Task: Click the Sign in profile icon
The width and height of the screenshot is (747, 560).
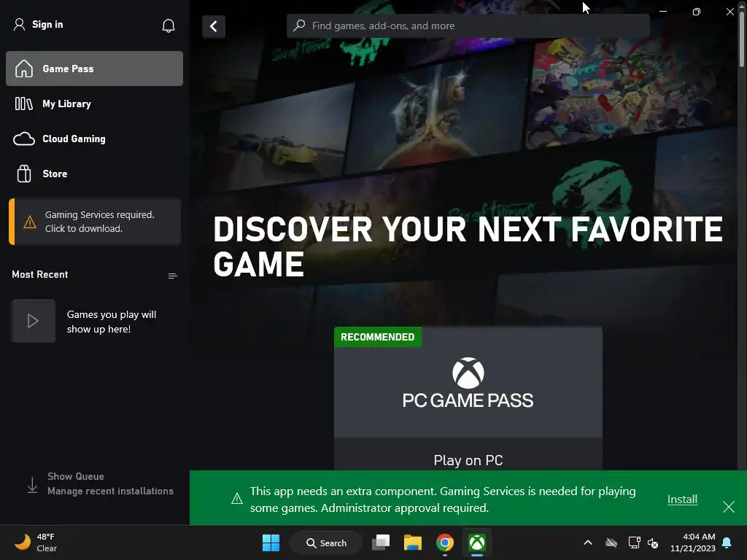Action: 19,25
